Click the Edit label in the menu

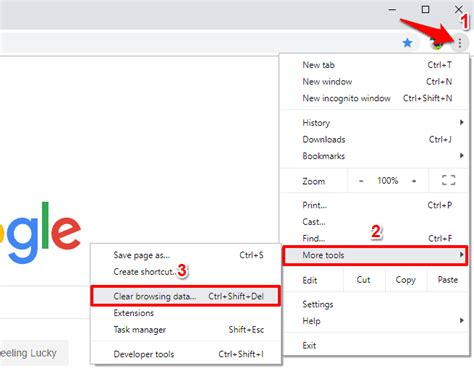310,280
